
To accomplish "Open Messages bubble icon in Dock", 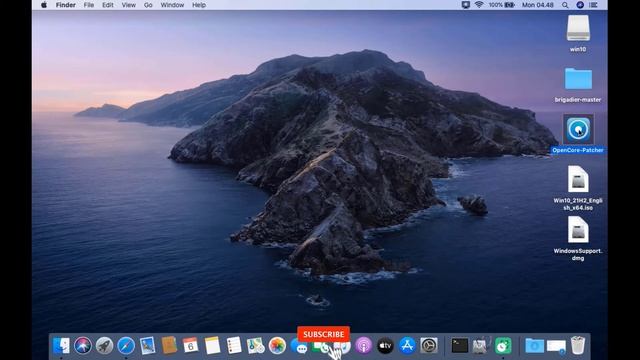I will pos(299,346).
